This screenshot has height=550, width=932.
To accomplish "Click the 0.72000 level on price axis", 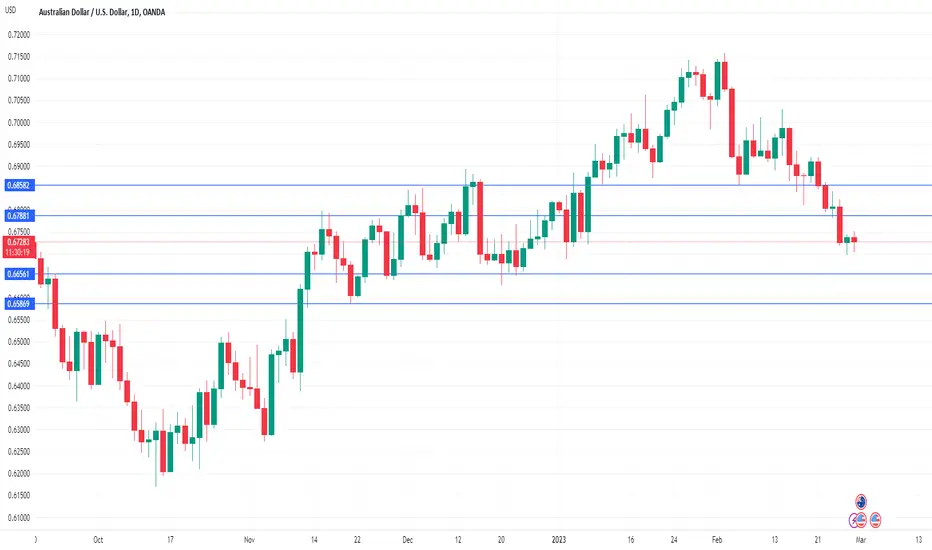I will click(18, 35).
